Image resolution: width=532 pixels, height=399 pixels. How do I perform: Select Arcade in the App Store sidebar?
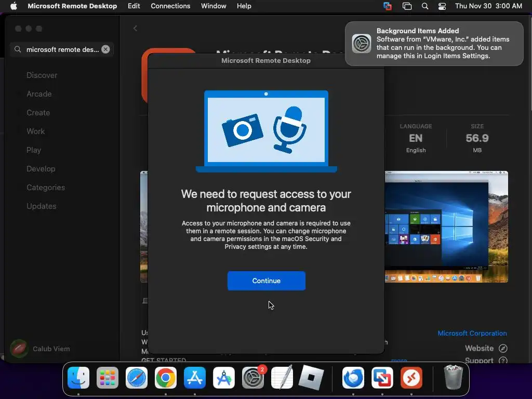click(39, 94)
